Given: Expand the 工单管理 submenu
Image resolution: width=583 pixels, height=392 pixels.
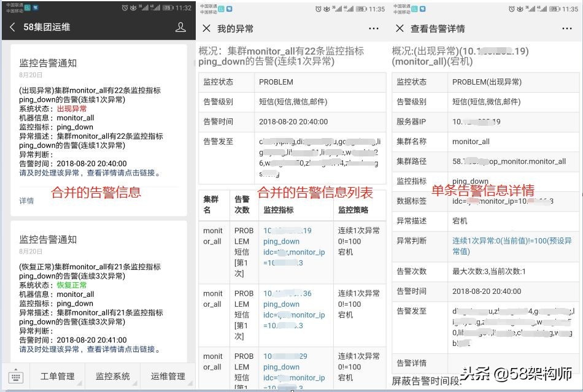Looking at the screenshot, I should coord(58,376).
